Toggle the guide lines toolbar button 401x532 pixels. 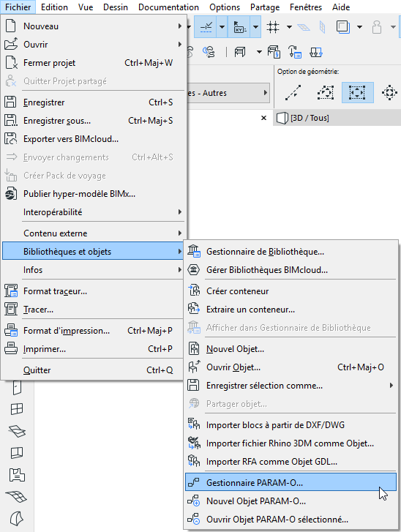[206, 27]
